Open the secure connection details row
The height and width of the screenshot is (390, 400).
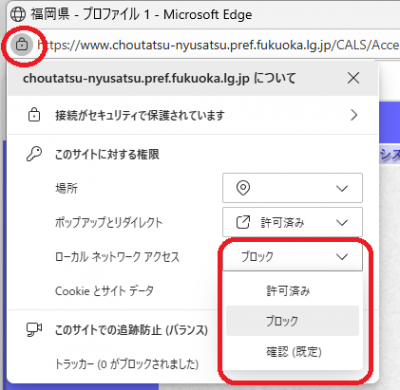click(193, 115)
